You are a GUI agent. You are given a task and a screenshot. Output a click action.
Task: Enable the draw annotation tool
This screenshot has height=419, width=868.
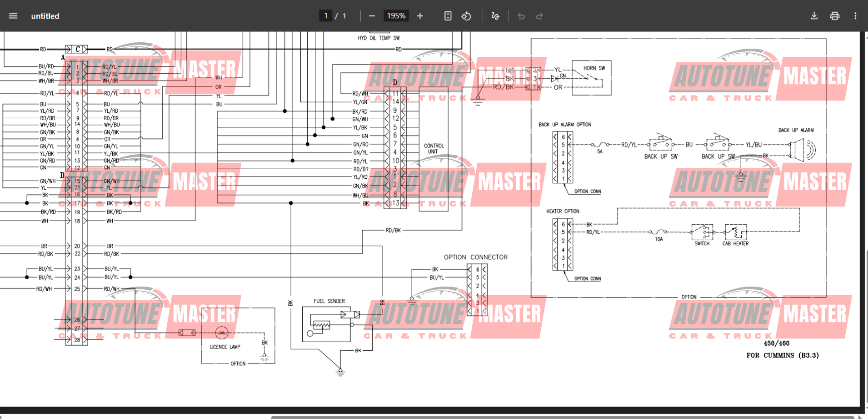click(495, 15)
